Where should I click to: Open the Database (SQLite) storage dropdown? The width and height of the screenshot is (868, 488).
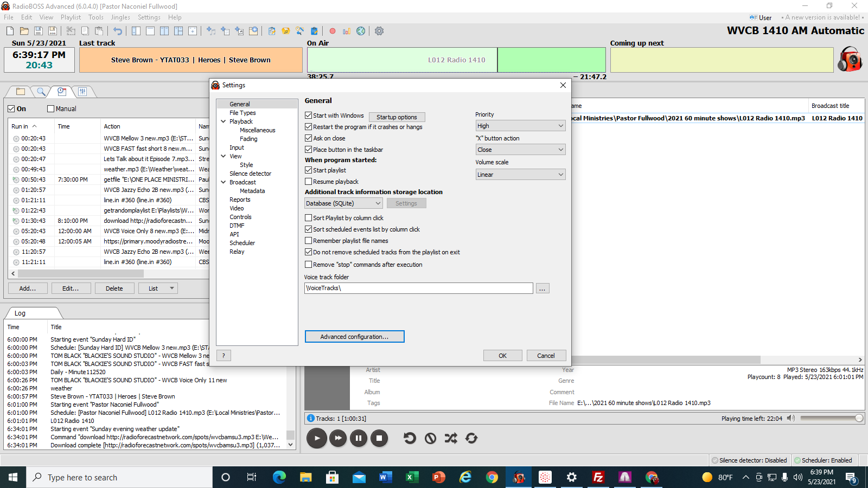coord(344,203)
